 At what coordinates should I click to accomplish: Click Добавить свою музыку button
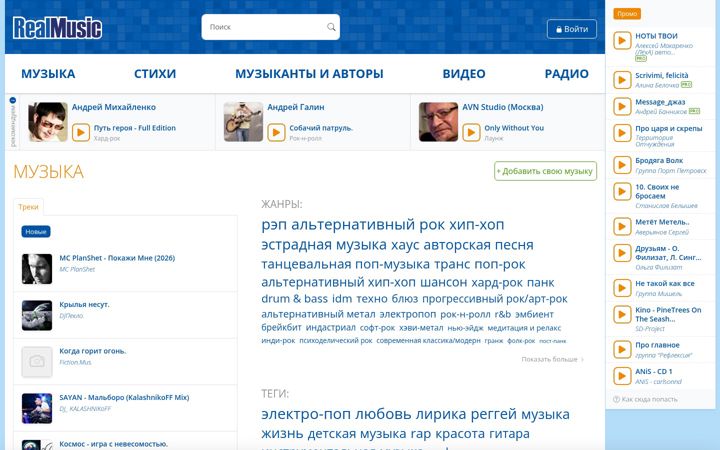coord(546,171)
